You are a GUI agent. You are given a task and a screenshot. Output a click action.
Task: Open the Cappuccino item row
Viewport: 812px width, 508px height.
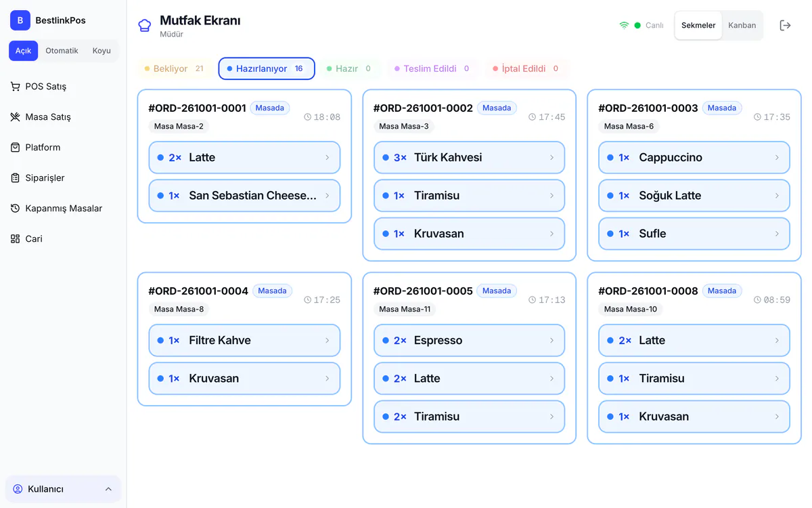point(694,158)
